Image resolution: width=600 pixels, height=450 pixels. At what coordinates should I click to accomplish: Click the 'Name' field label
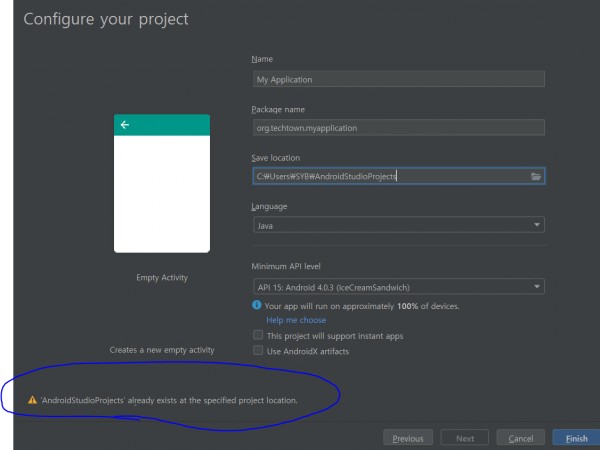262,59
